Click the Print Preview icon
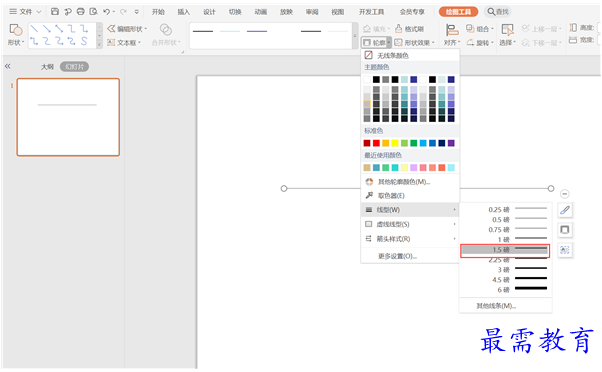The height and width of the screenshot is (372, 602). pos(93,12)
